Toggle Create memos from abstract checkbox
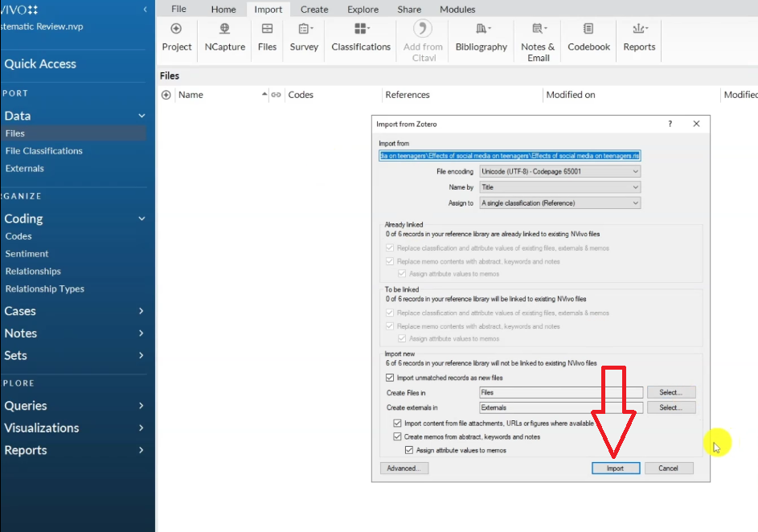This screenshot has width=758, height=532. coord(397,436)
